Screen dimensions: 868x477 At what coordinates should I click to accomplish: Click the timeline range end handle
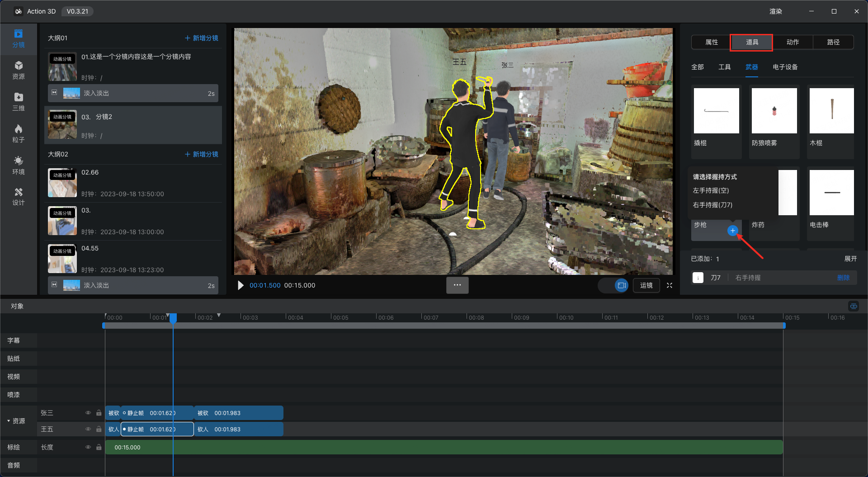tap(784, 326)
